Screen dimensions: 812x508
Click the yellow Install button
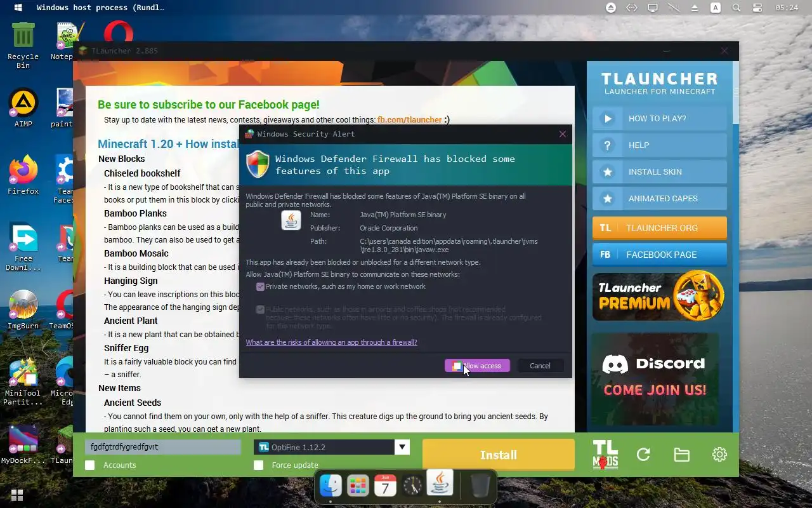pos(499,455)
